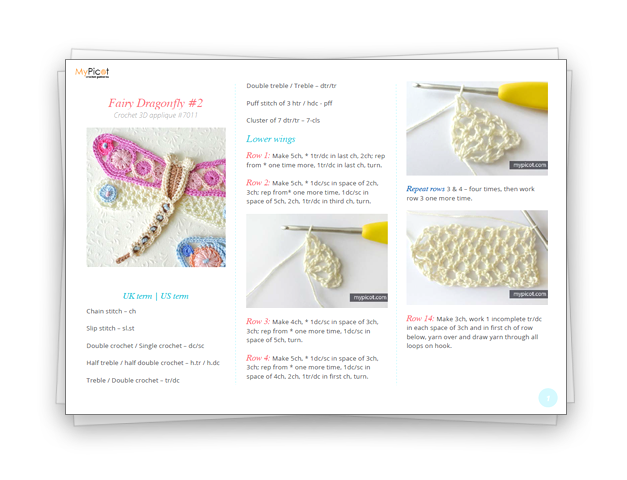This screenshot has height=480, width=627.
Task: Open the triangle mesh crochet photo
Action: point(477,128)
